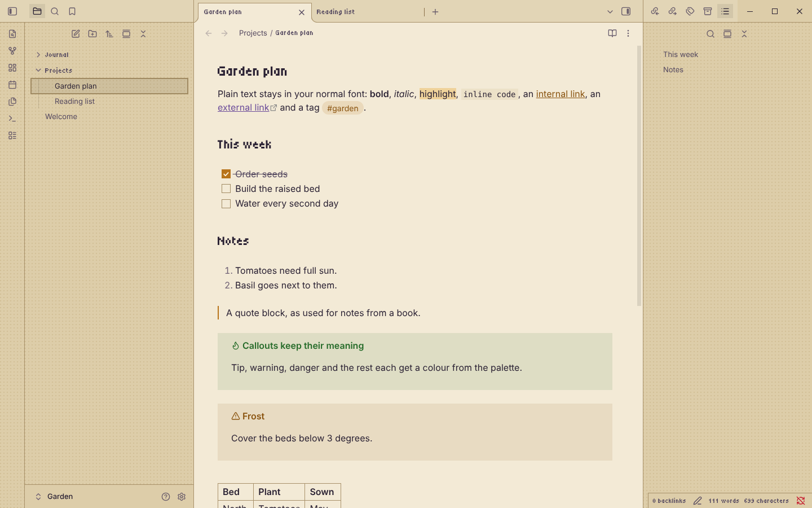Viewport: 812px width, 508px height.
Task: Open vault help question-mark icon
Action: 166,497
